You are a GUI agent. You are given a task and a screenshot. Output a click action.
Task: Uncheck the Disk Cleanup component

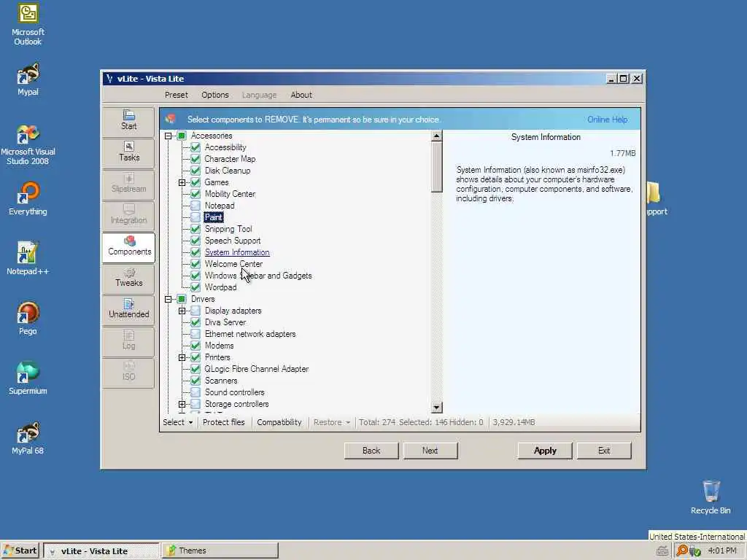click(196, 171)
